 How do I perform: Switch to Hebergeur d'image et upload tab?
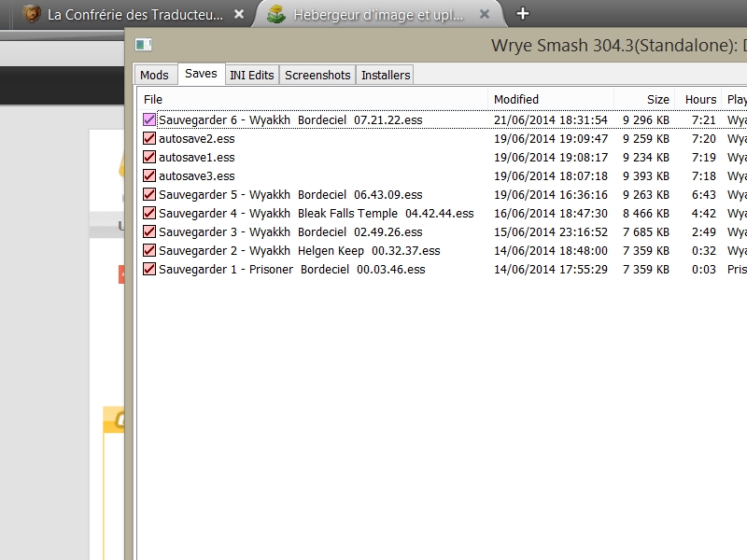[378, 14]
